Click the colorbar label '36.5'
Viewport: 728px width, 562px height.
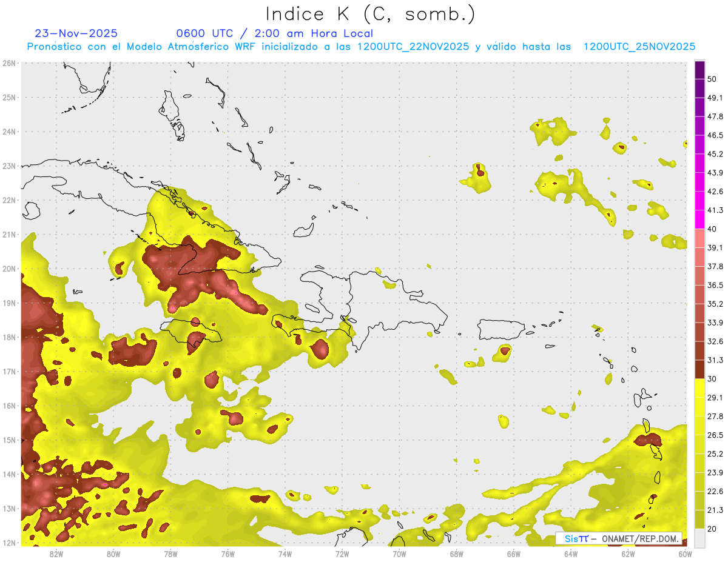[715, 286]
